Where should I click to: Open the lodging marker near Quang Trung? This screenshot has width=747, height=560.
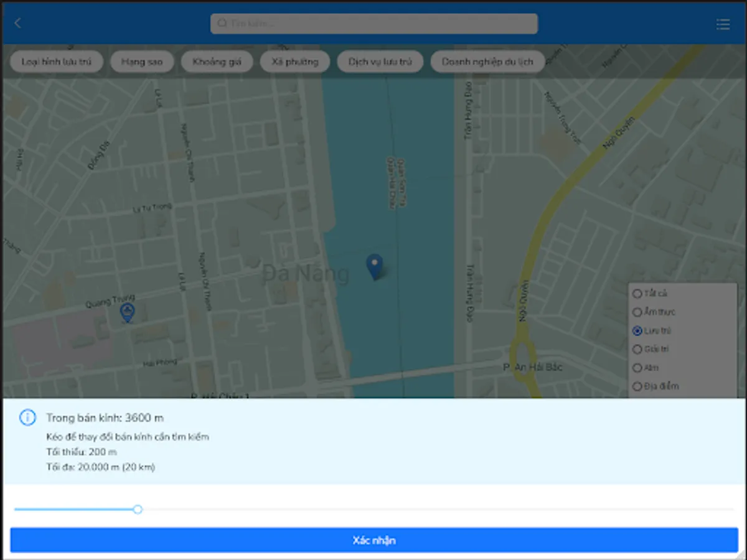tap(127, 313)
